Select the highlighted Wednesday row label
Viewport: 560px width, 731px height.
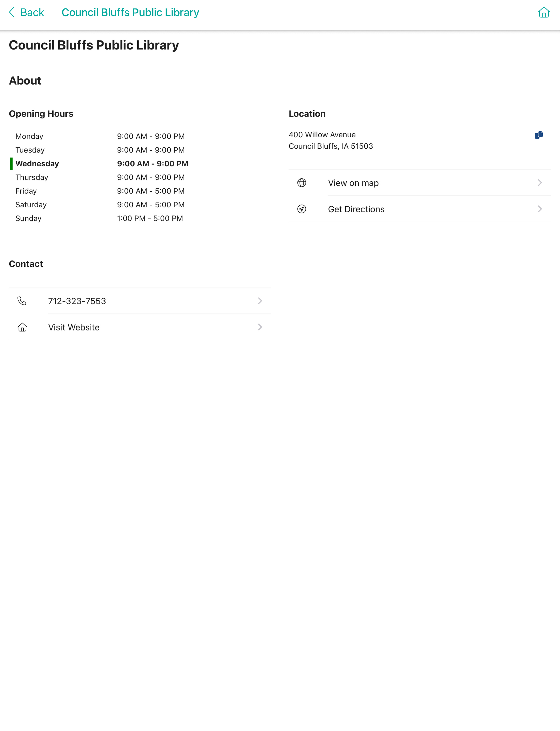(37, 164)
